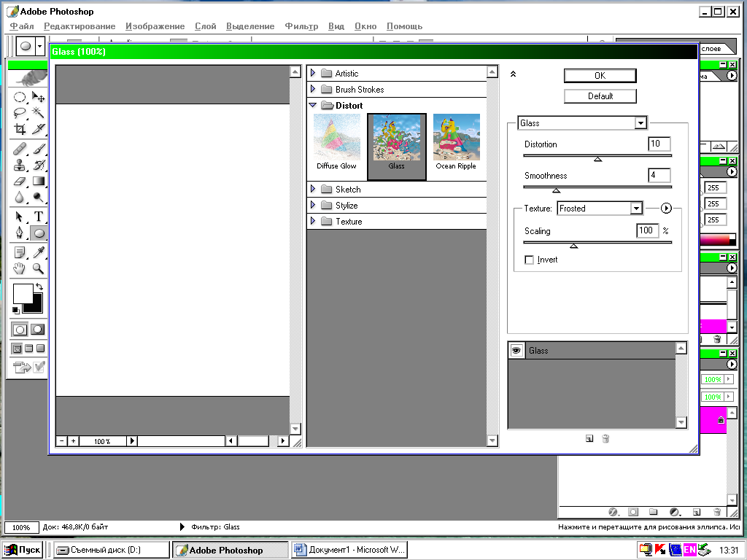747x560 pixels.
Task: Open the Фильтр menu
Action: [x=301, y=26]
